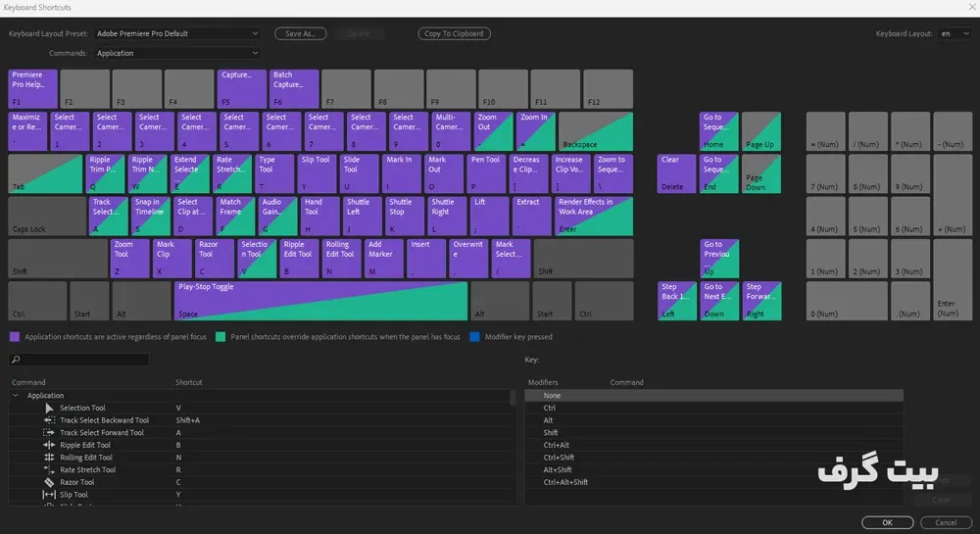The height and width of the screenshot is (534, 980).
Task: Click the Audio Gain G key
Action: click(x=277, y=217)
